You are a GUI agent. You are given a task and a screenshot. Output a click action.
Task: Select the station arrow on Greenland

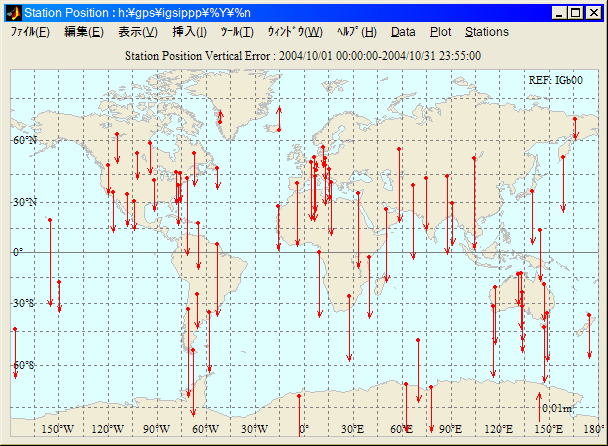coord(220,117)
